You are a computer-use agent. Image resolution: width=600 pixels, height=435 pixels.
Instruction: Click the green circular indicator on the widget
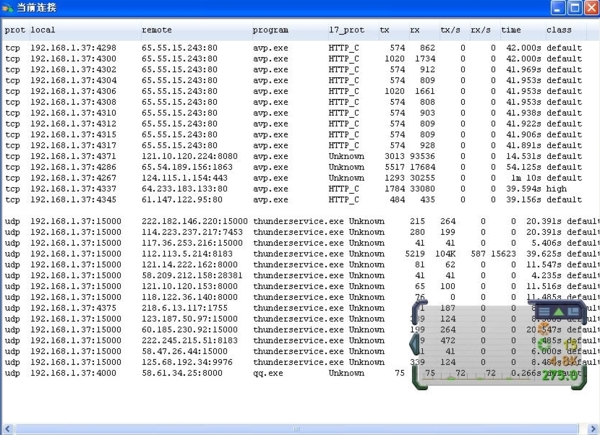click(x=543, y=345)
